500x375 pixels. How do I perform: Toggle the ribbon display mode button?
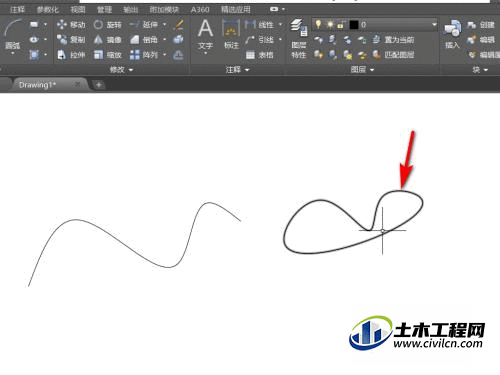(274, 9)
